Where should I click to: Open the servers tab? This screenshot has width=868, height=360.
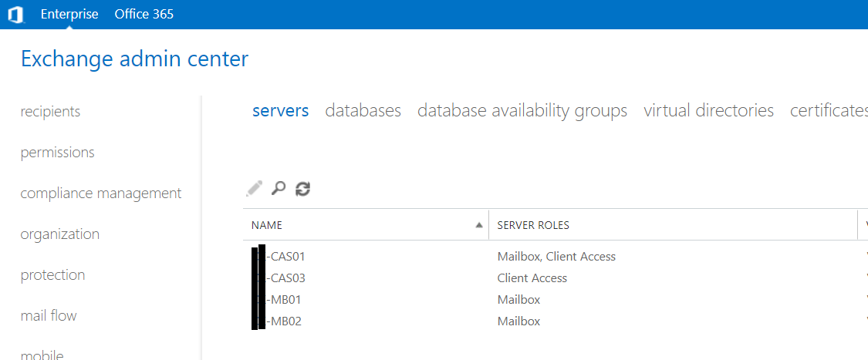click(281, 110)
